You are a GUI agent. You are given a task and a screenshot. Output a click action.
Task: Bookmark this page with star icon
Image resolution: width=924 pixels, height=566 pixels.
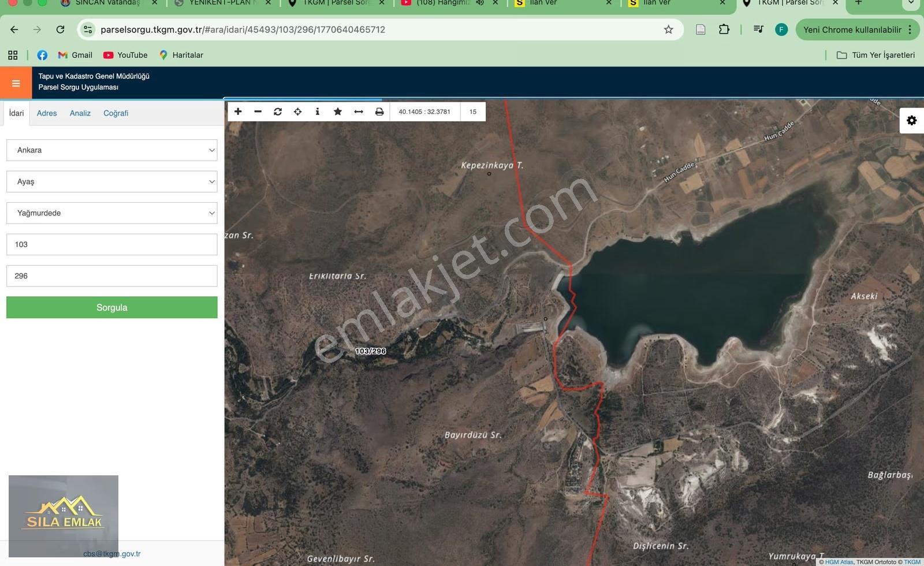(668, 29)
